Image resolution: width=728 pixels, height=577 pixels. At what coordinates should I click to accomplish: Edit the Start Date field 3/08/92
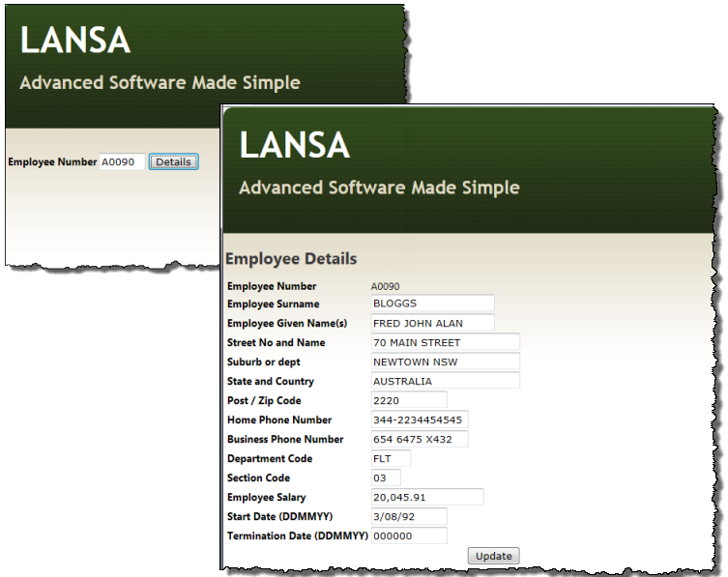tap(409, 516)
